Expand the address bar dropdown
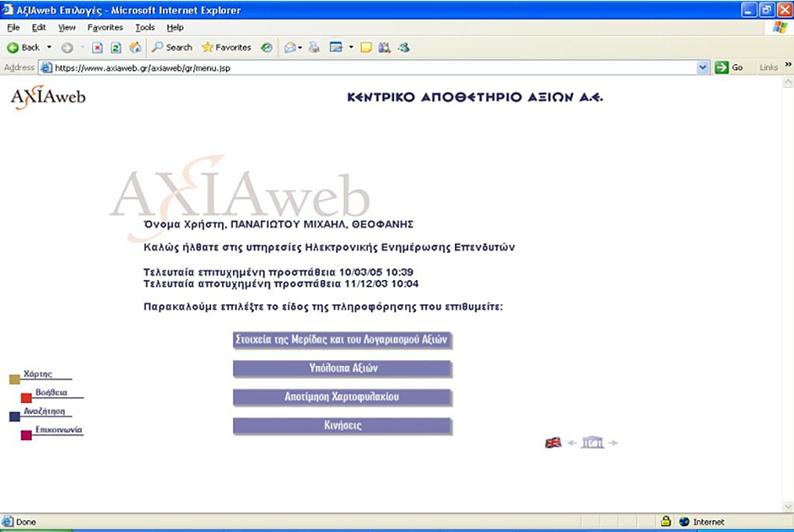 pyautogui.click(x=703, y=67)
